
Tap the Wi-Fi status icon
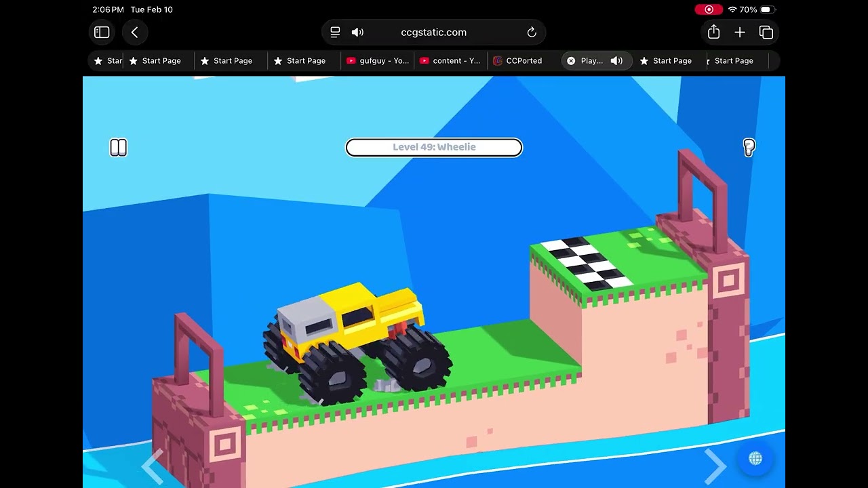point(732,9)
